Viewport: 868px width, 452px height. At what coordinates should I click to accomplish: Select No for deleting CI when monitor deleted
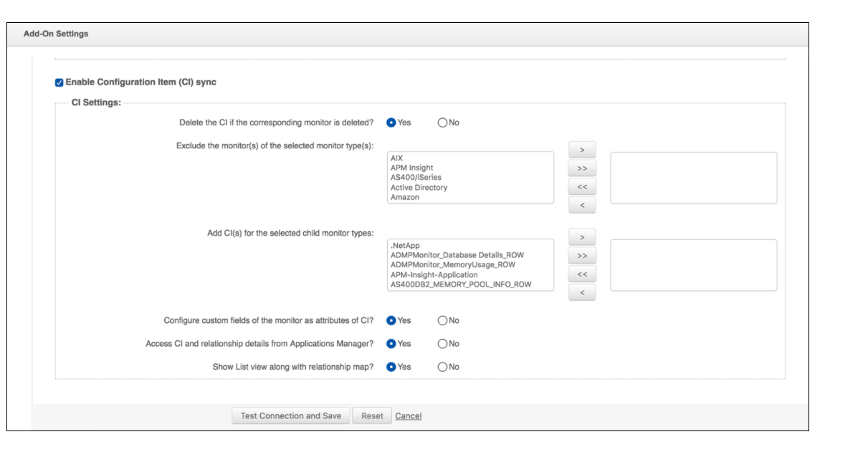(442, 122)
